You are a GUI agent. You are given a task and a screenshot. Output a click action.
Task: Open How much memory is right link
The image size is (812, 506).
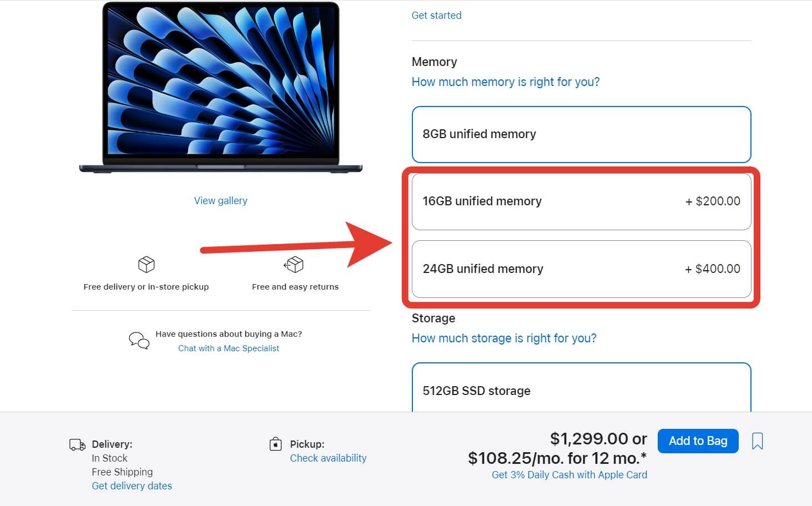click(x=505, y=82)
